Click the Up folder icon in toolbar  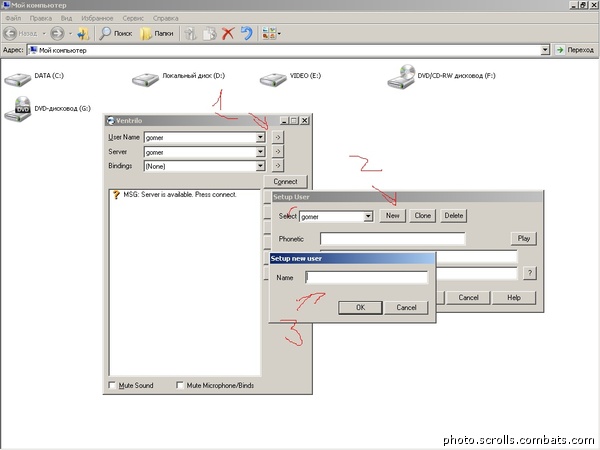point(83,34)
